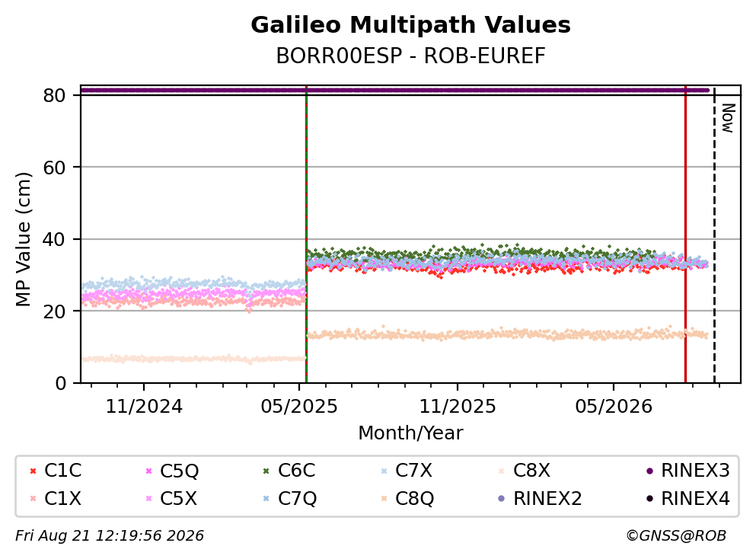Click the 05/2025 x-axis tick label

(x=299, y=407)
